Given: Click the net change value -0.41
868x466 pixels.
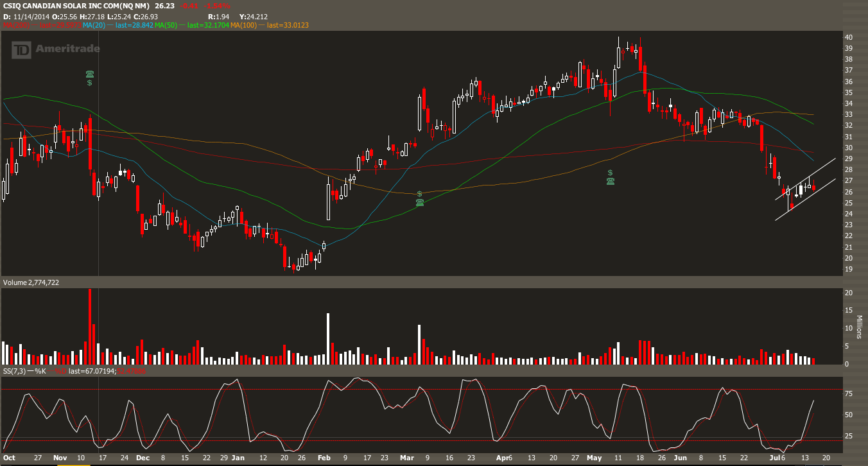Looking at the screenshot, I should 189,5.
